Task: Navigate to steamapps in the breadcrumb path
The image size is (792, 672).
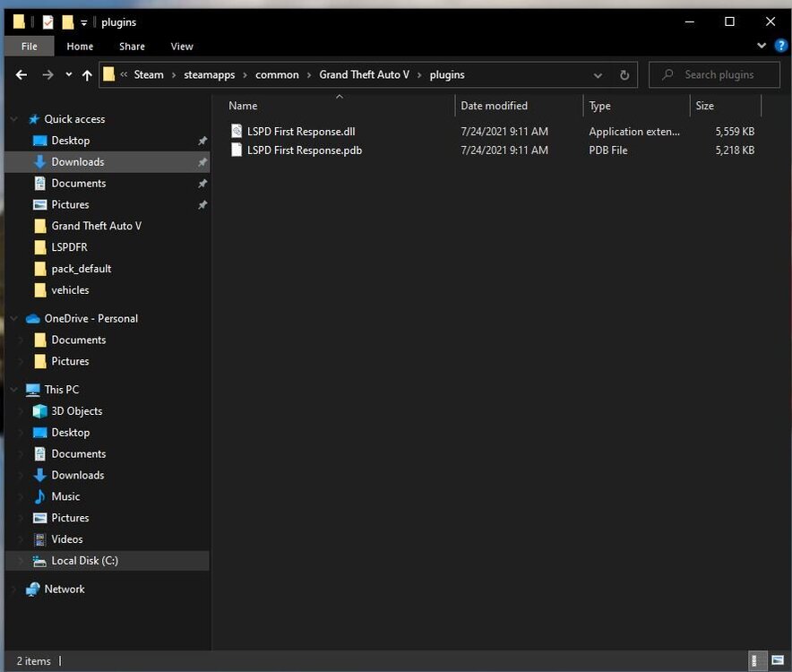Action: 210,75
